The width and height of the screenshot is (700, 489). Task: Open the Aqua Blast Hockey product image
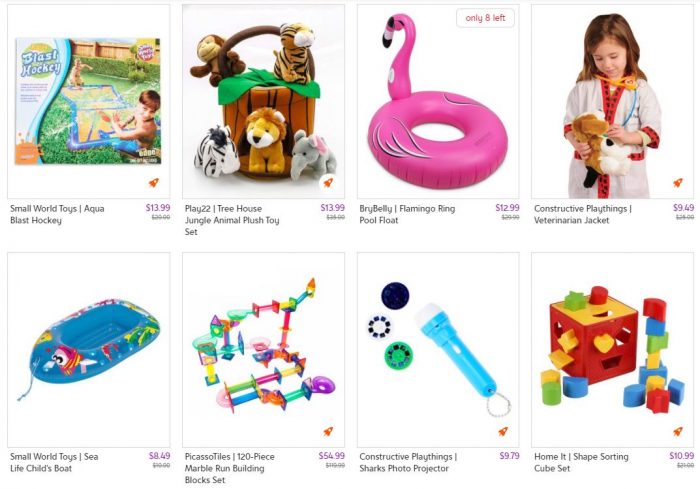click(x=89, y=101)
